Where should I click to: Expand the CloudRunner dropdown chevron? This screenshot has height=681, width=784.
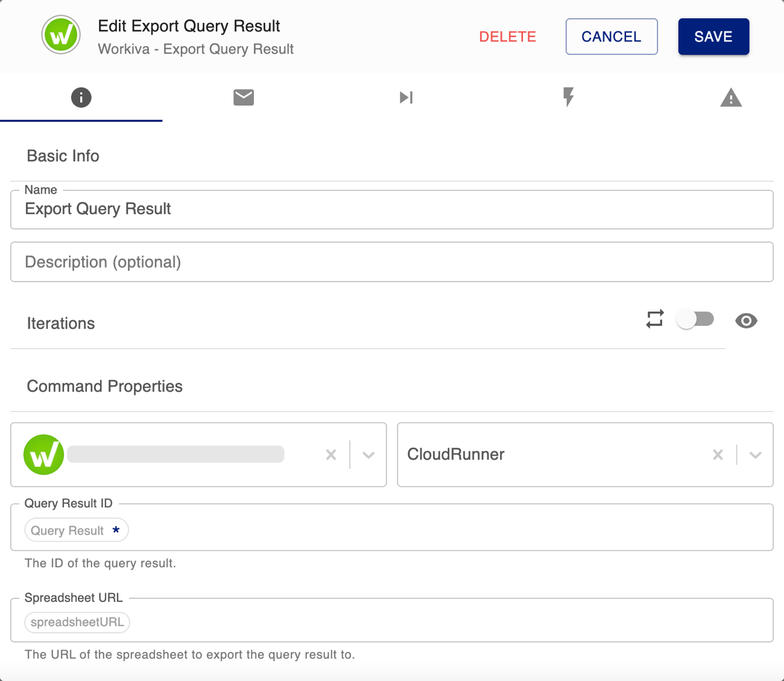pos(755,454)
